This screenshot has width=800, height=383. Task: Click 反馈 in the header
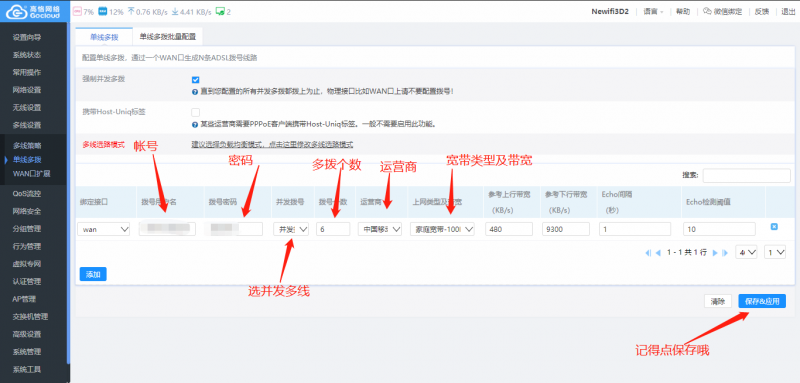point(761,11)
